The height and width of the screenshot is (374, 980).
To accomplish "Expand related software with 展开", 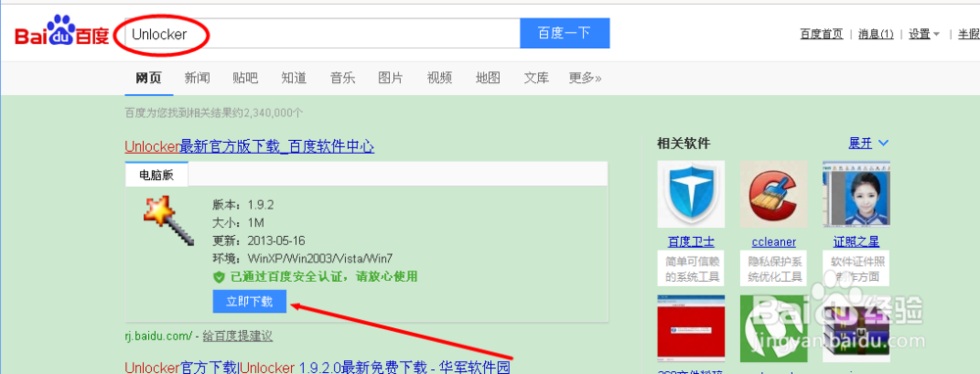I will pyautogui.click(x=868, y=143).
